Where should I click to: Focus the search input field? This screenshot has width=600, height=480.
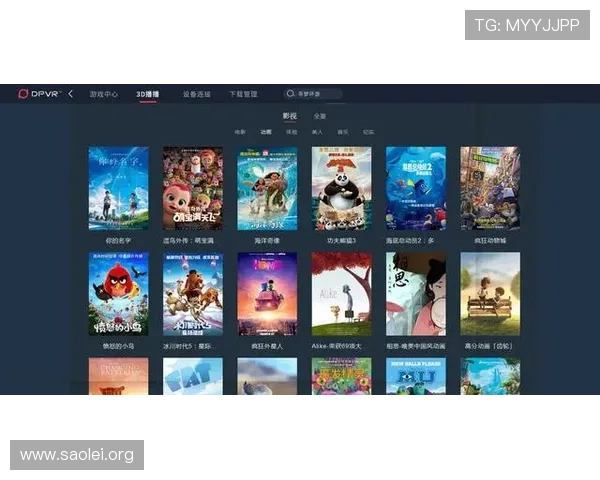point(313,94)
